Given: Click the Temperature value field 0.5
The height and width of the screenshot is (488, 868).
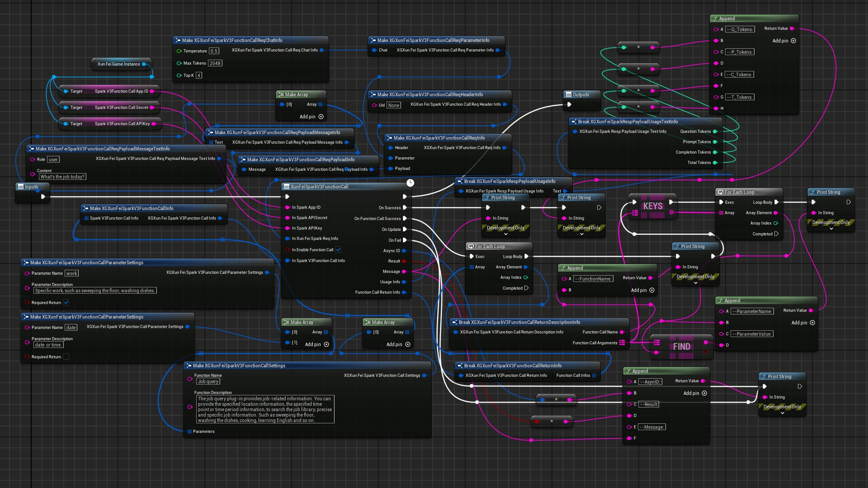Looking at the screenshot, I should [x=214, y=51].
